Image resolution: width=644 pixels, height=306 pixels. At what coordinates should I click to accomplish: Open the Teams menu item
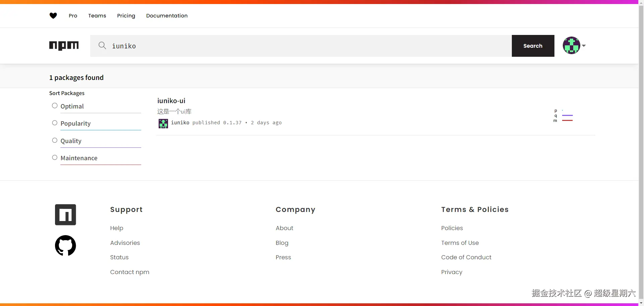(x=97, y=16)
